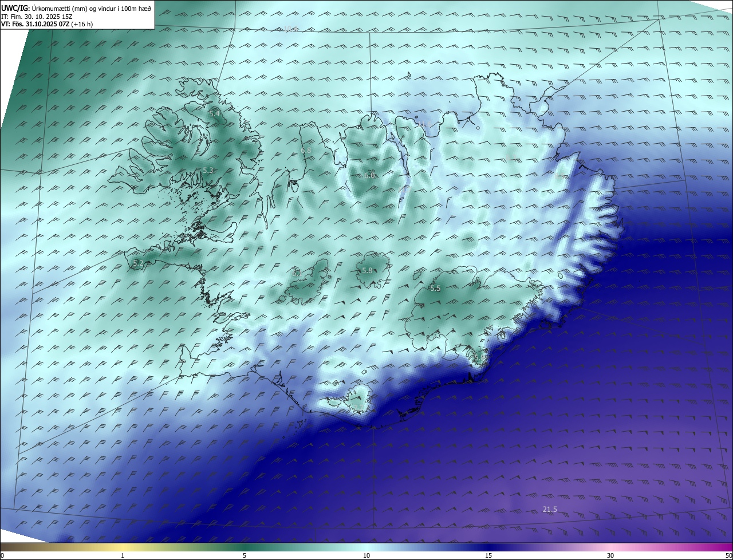Click the yellow segment of the color scale bar
The image size is (733, 560).
click(123, 547)
